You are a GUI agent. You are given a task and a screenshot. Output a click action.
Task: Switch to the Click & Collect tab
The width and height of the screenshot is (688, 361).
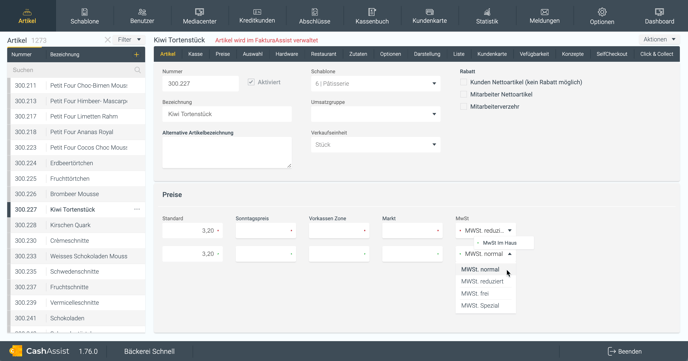[656, 54]
